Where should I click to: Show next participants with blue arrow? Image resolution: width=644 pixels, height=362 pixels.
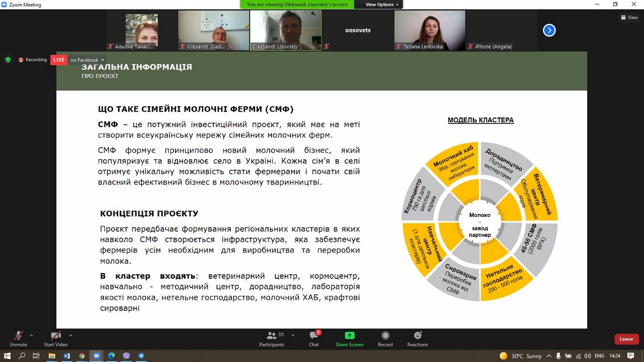point(549,31)
